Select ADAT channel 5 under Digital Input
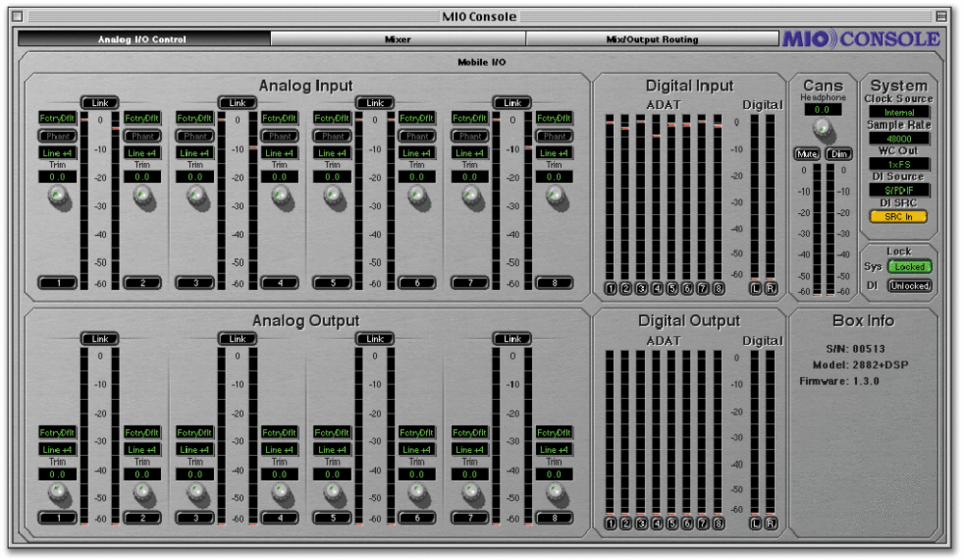This screenshot has height=560, width=964. tap(672, 288)
